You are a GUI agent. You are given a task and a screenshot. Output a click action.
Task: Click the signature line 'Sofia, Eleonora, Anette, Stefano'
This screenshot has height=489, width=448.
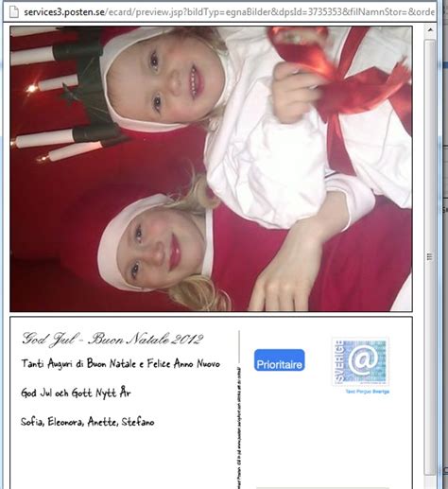click(x=87, y=422)
